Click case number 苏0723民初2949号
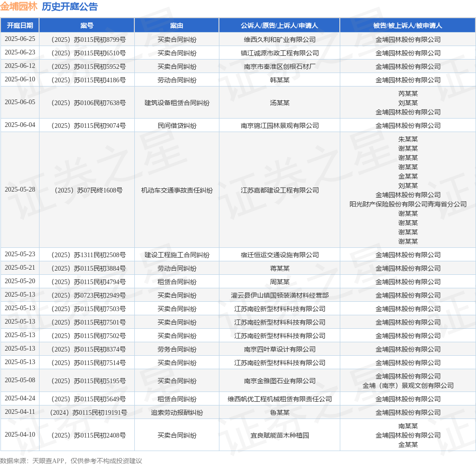The height and width of the screenshot is (465, 476). (89, 296)
